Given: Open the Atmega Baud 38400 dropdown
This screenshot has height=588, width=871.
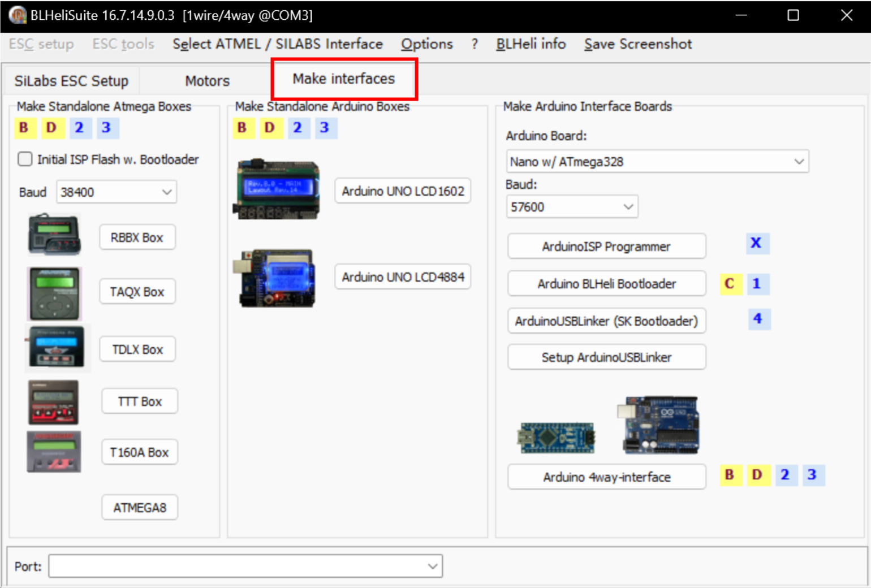Looking at the screenshot, I should pos(117,192).
